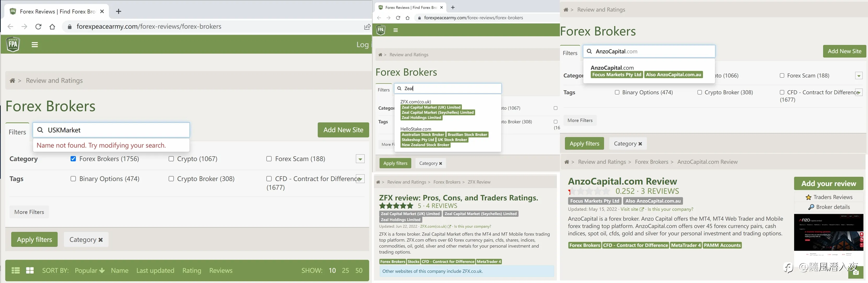Click home icon in middle browser toolbar
This screenshot has width=868, height=283.
407,18
